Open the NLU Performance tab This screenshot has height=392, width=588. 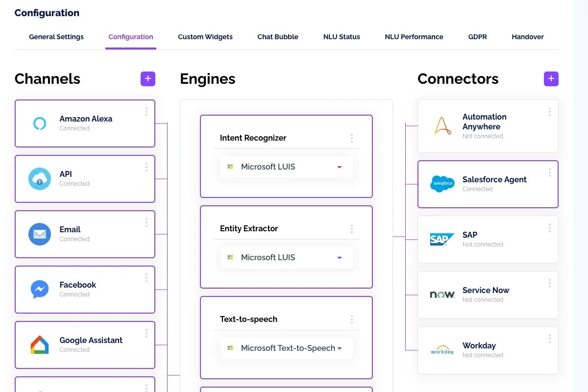pos(414,37)
